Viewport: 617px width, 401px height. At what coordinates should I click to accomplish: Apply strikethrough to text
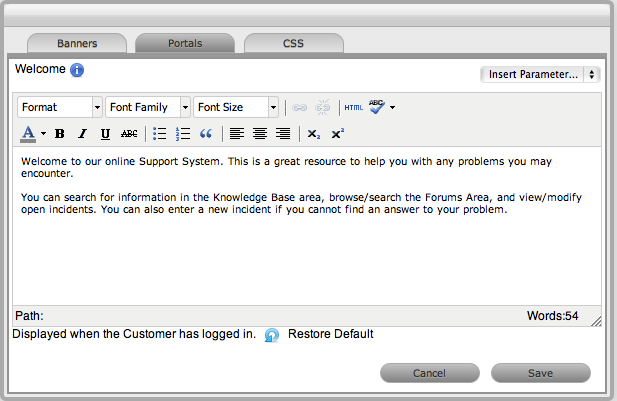(129, 134)
